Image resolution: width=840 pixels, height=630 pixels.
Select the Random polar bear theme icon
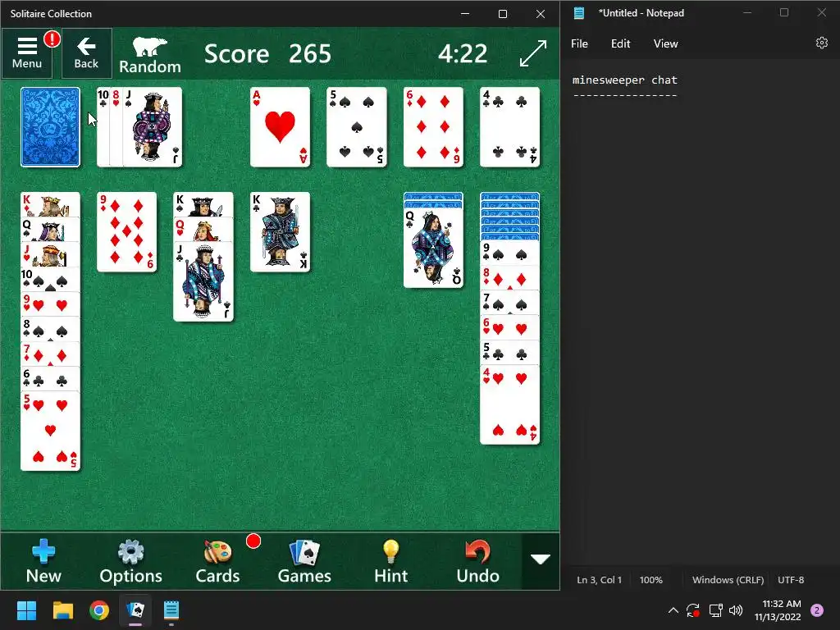click(x=150, y=54)
